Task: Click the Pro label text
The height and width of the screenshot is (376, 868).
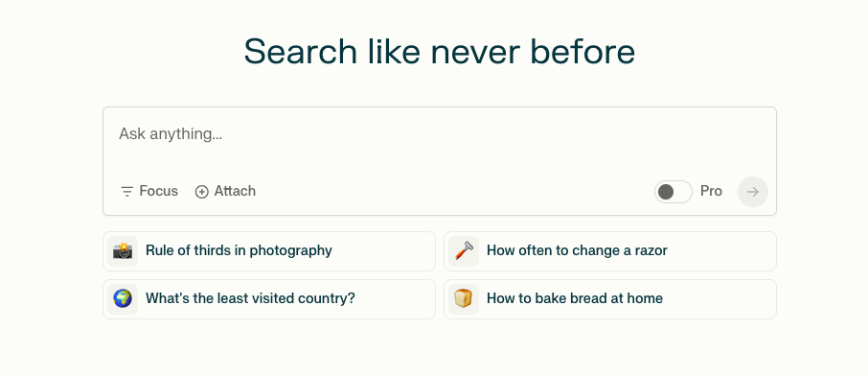Action: [711, 191]
